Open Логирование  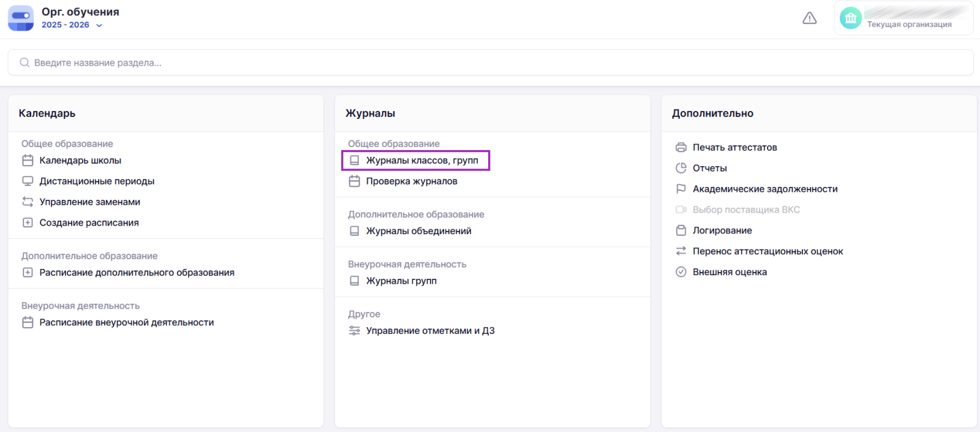[722, 230]
